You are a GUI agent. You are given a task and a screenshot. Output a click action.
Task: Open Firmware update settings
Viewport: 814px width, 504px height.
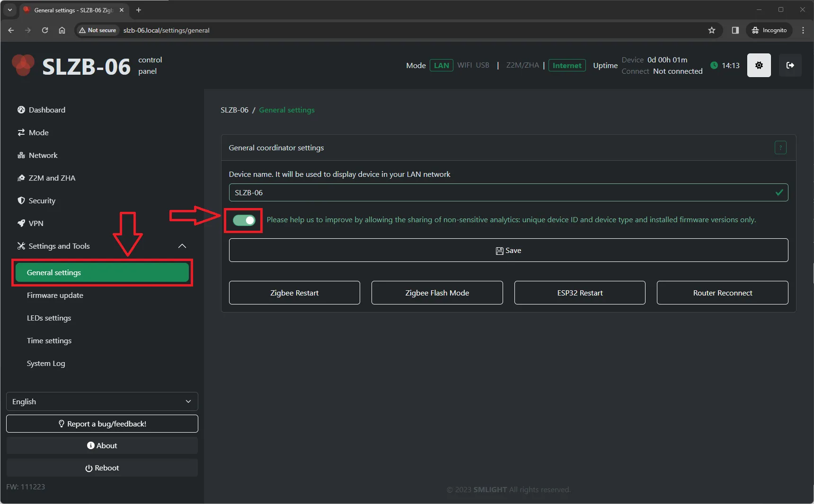coord(55,295)
